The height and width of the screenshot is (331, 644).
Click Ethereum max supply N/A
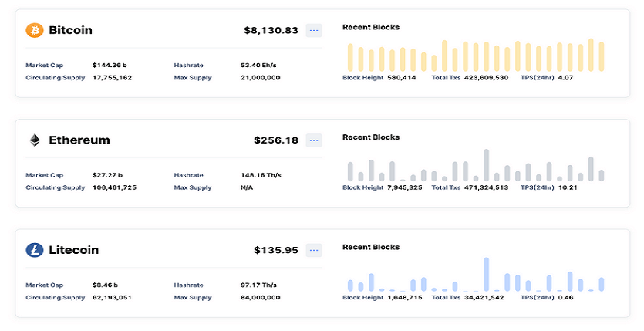tap(247, 187)
